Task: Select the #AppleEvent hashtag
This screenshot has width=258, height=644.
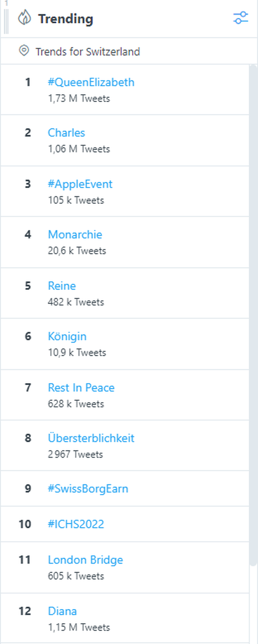Action: click(x=80, y=184)
